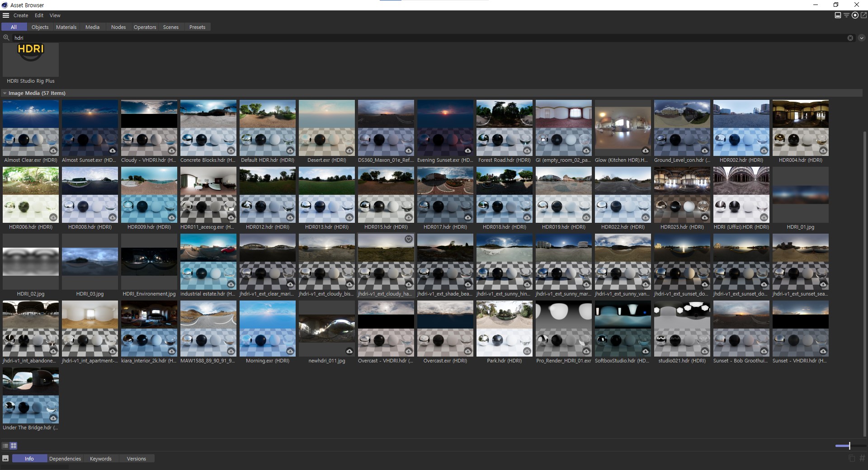Open the hamburger menu icon
The image size is (868, 470).
pyautogui.click(x=6, y=15)
